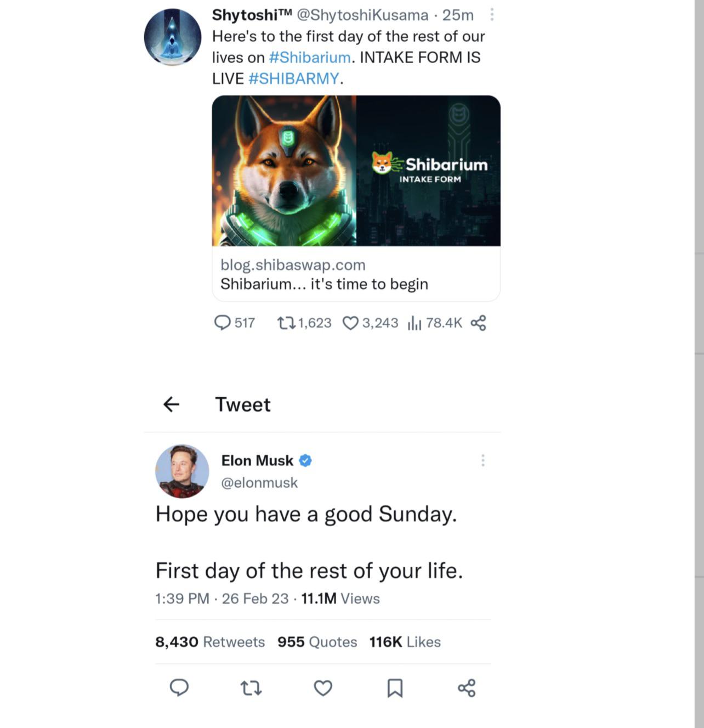Retweet Shytoshi's Shibarium tweet
This screenshot has height=728, width=704.
286,323
